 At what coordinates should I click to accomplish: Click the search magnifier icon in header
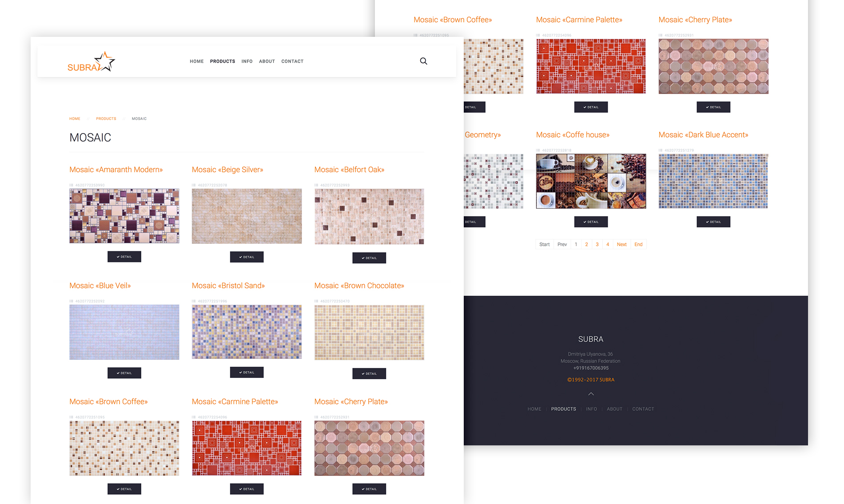423,61
